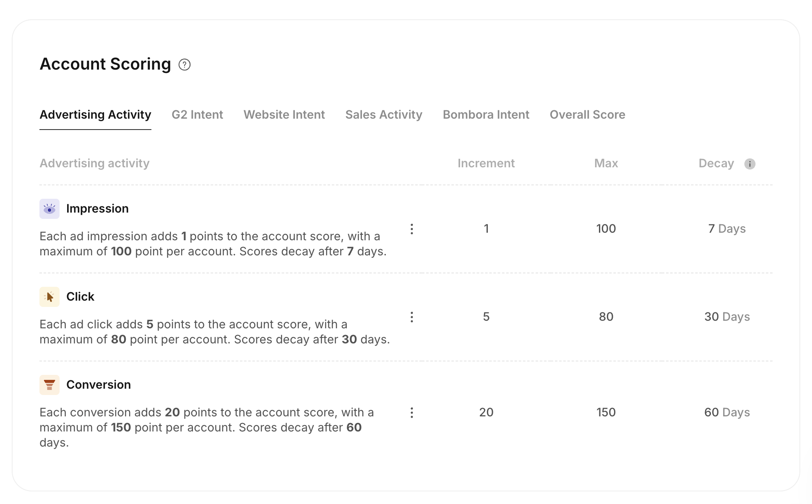Screen dimensions: 812x504
Task: Open the three-dot menu for Impression
Action: [412, 229]
